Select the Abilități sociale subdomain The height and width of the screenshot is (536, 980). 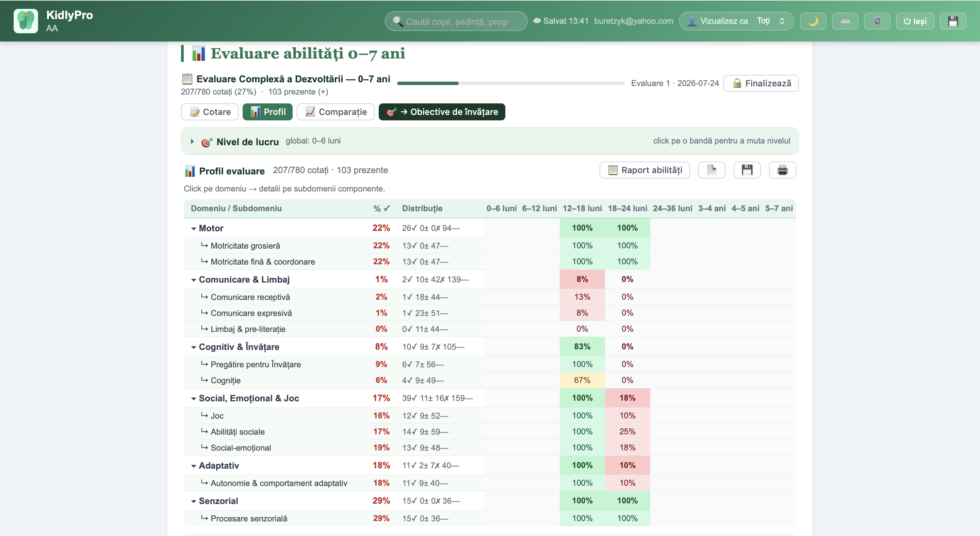tap(490, 432)
